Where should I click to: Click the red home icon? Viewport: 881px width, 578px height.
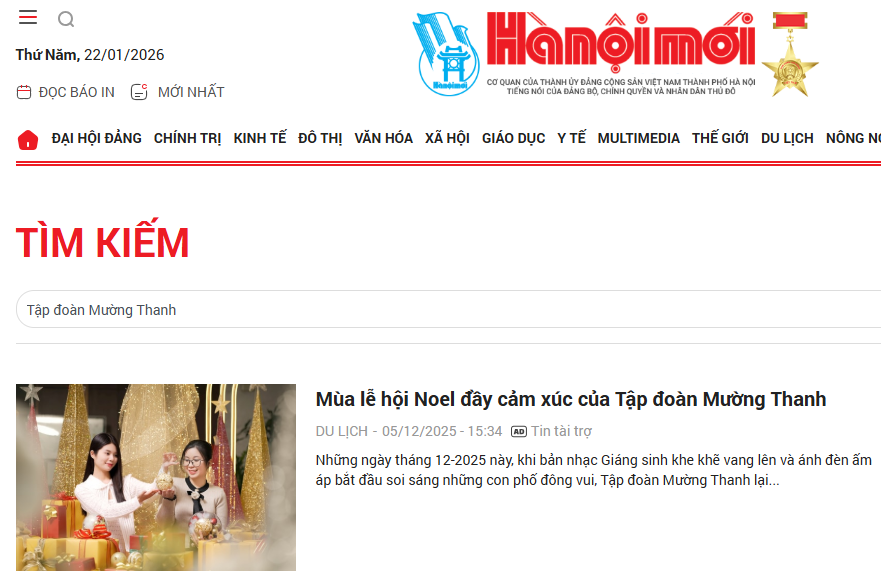pyautogui.click(x=28, y=139)
